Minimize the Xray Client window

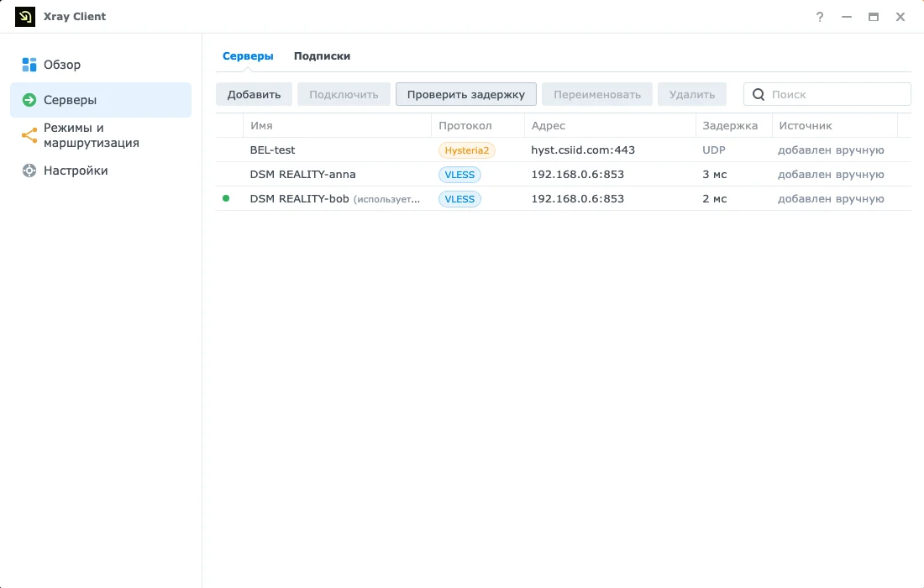(x=847, y=17)
